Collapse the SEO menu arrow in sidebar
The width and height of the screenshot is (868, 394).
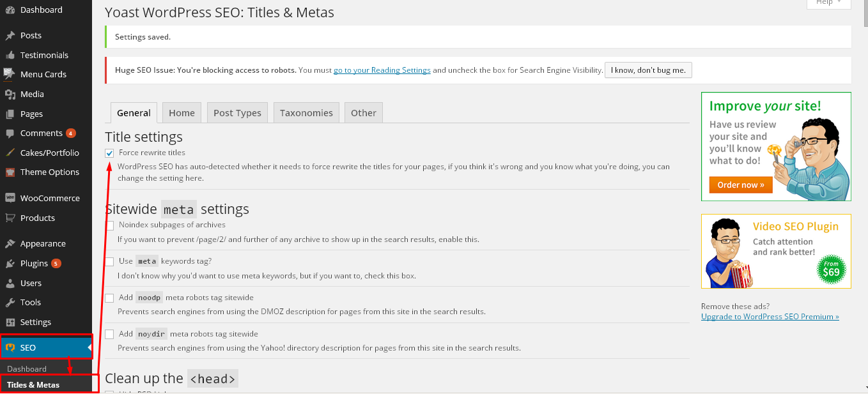(89, 347)
